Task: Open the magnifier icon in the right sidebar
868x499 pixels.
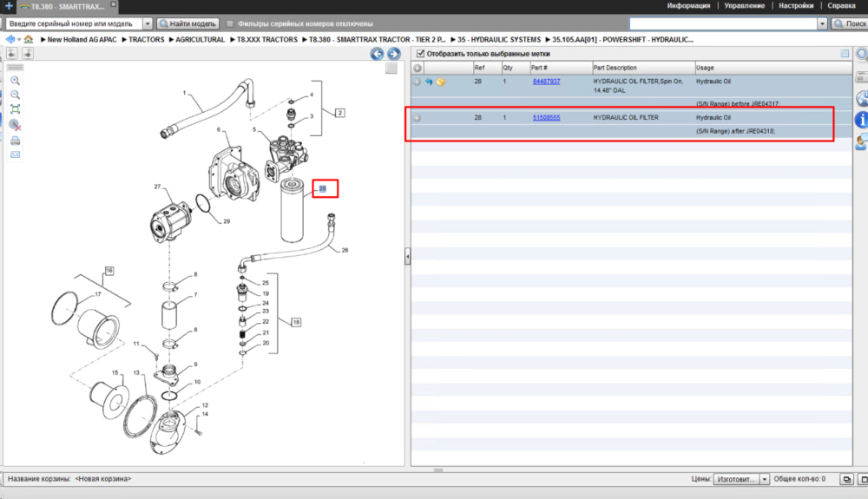Action: click(x=862, y=54)
